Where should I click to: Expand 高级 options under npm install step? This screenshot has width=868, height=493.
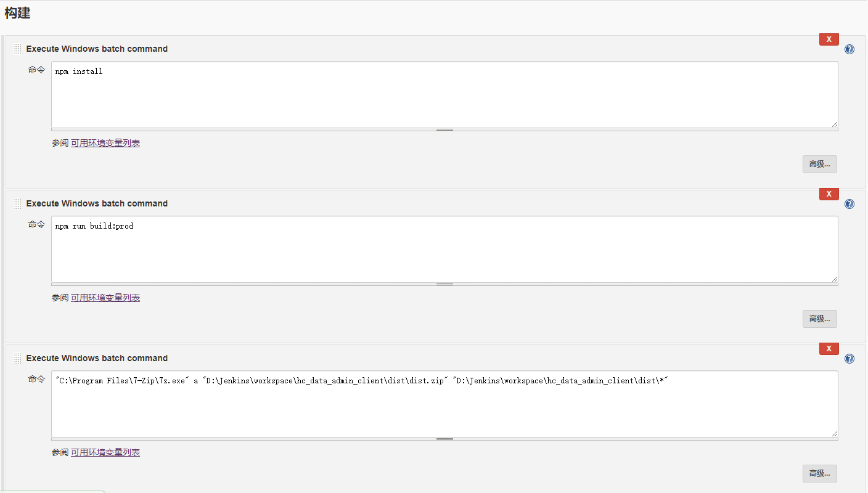tap(819, 164)
